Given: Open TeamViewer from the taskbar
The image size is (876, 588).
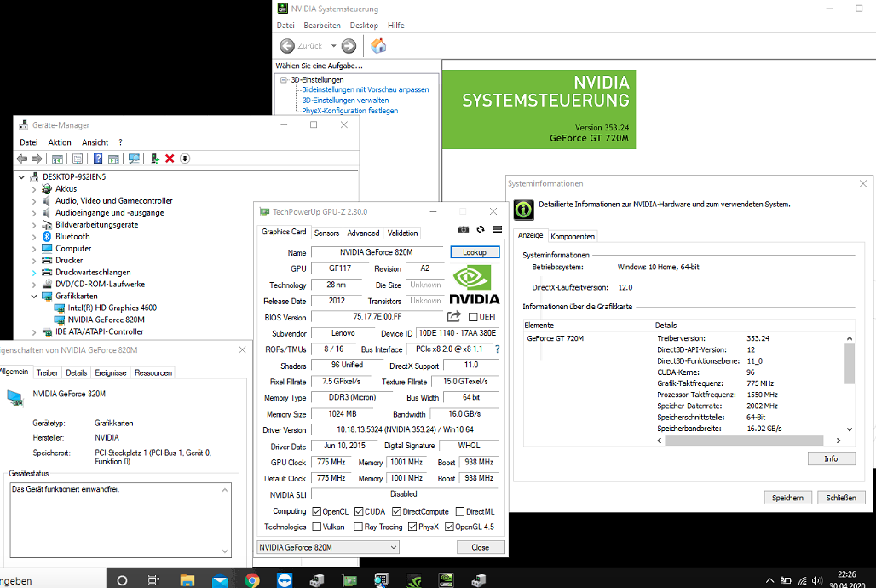Looking at the screenshot, I should click(285, 580).
